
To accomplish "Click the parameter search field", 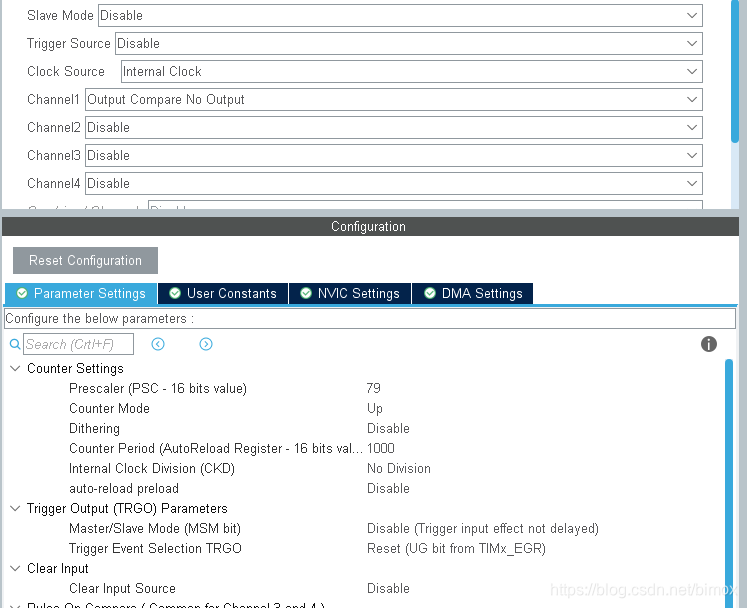I will (78, 344).
